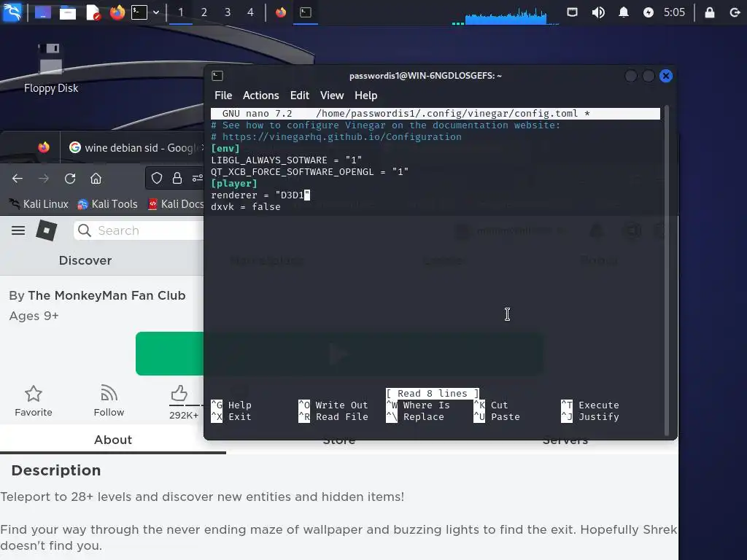The image size is (747, 560).
Task: Open Kali Tools bookmark
Action: (x=108, y=204)
